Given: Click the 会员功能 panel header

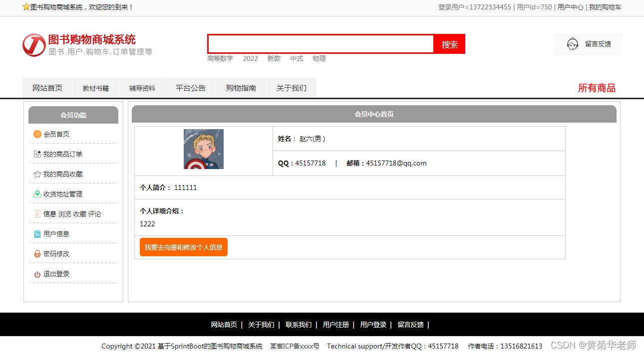Looking at the screenshot, I should [73, 115].
